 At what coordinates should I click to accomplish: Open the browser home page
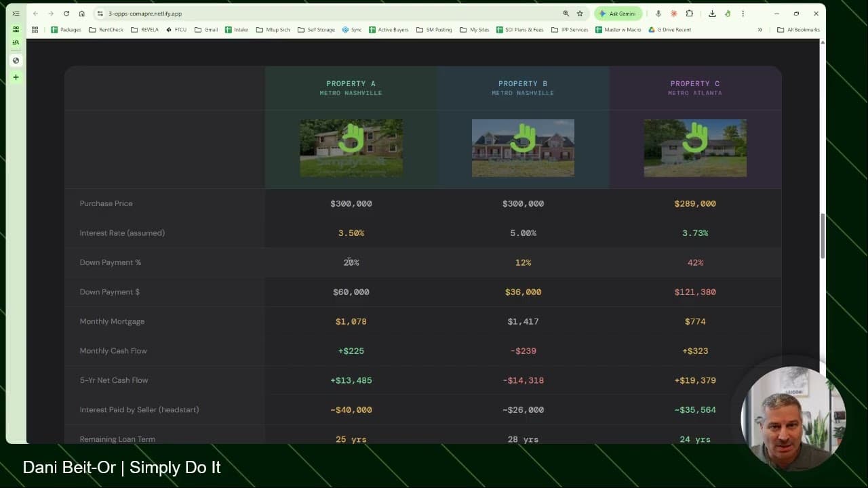pyautogui.click(x=81, y=14)
